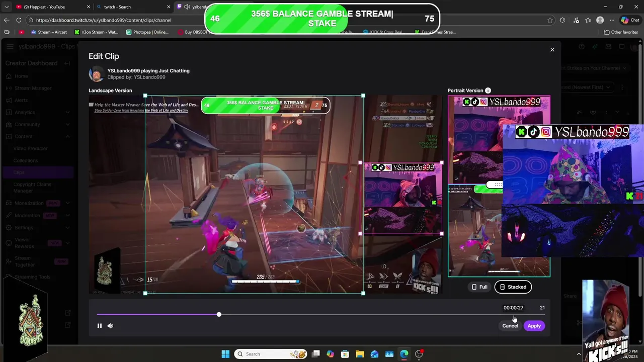This screenshot has width=644, height=362.
Task: Open the Other favorites folder
Action: click(621, 32)
